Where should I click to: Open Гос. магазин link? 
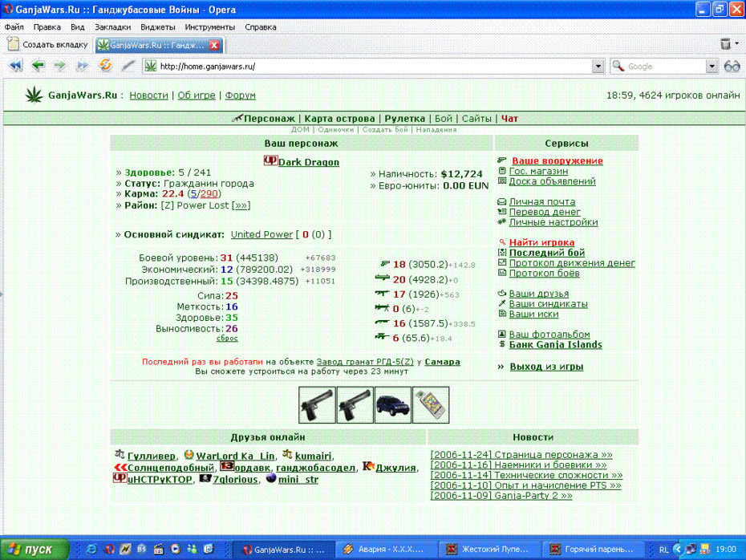tap(538, 171)
